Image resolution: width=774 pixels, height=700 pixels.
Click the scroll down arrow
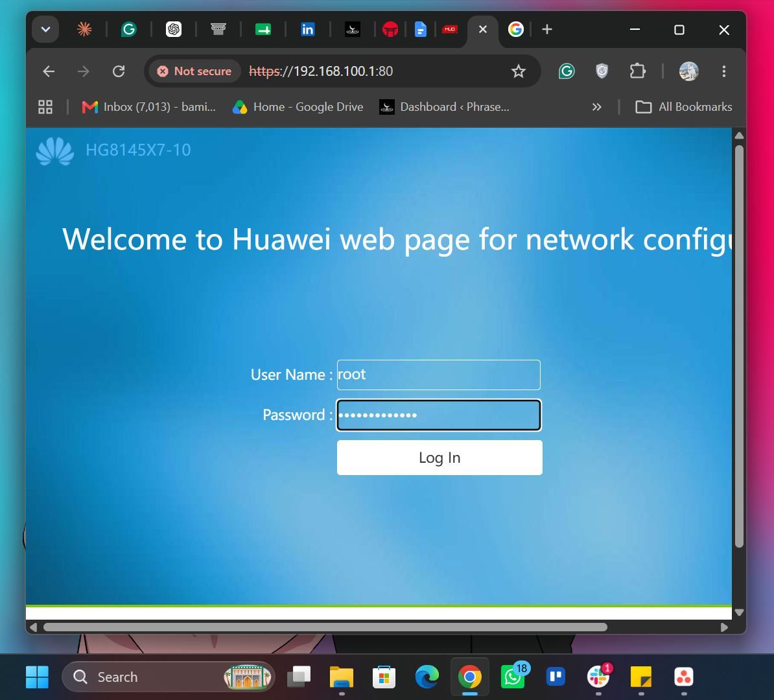coord(739,612)
